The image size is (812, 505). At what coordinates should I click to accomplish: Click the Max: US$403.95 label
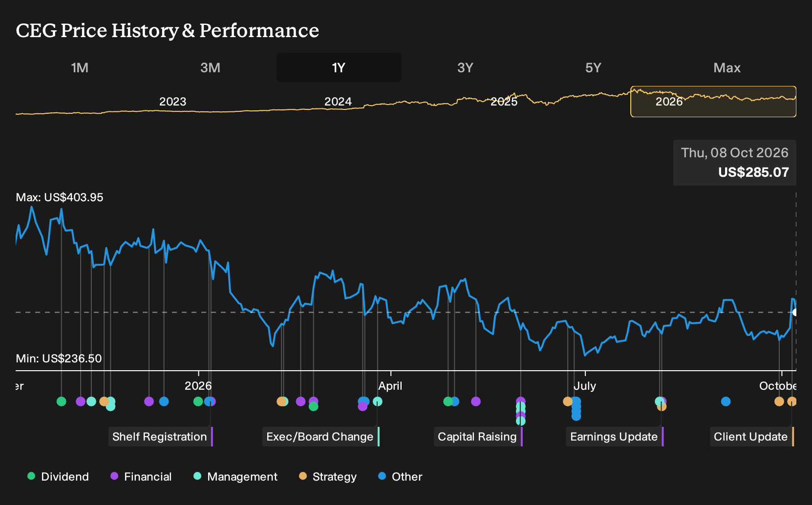60,197
